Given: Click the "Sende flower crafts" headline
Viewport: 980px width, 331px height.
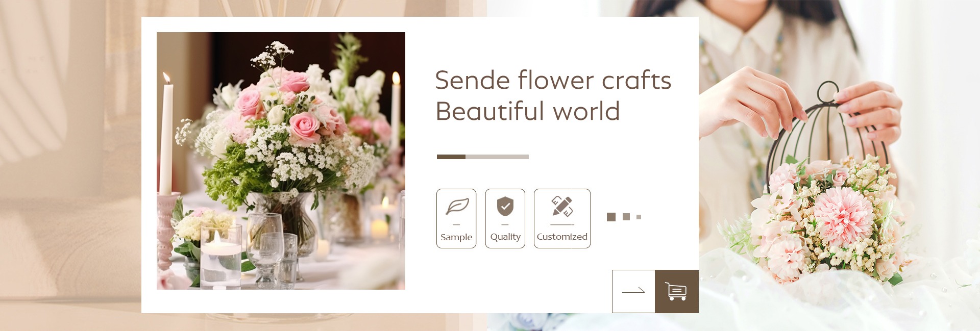Looking at the screenshot, I should (553, 81).
